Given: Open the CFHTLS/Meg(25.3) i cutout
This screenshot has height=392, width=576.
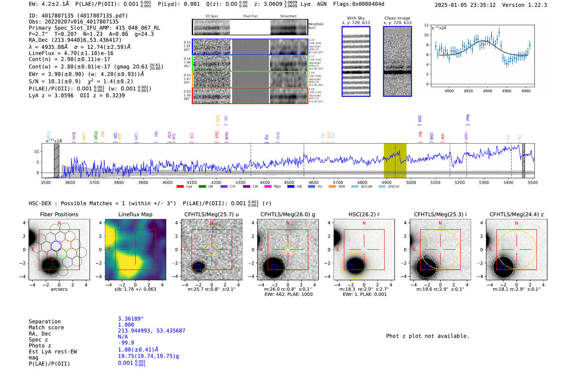Looking at the screenshot, I should pos(440,250).
